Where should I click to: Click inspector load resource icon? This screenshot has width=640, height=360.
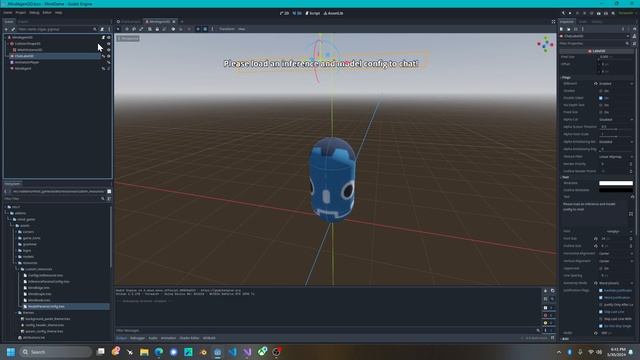click(569, 29)
